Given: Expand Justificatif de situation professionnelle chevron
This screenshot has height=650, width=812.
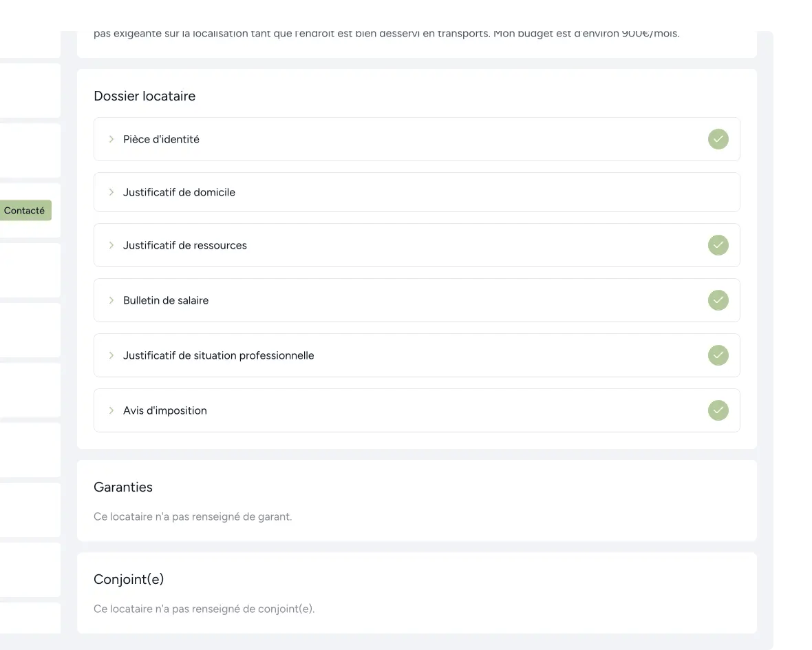Looking at the screenshot, I should point(111,355).
